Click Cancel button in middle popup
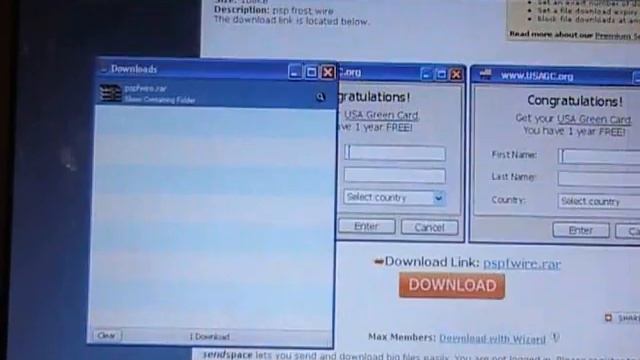This screenshot has width=640, height=360. click(429, 227)
